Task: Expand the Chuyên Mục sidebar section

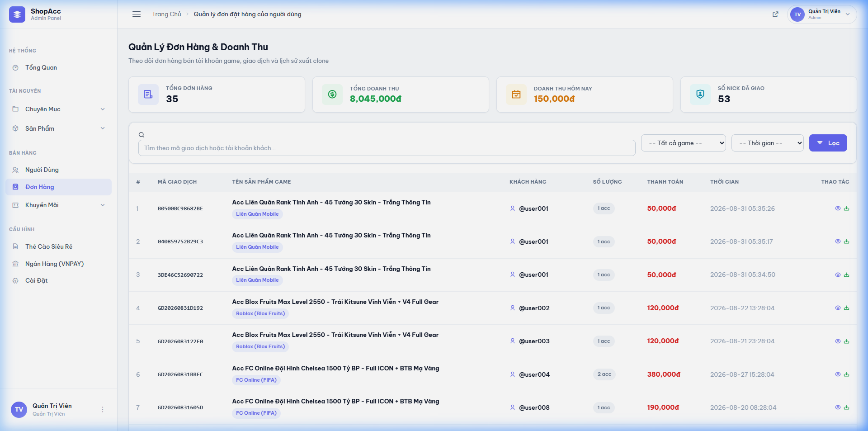Action: 58,109
